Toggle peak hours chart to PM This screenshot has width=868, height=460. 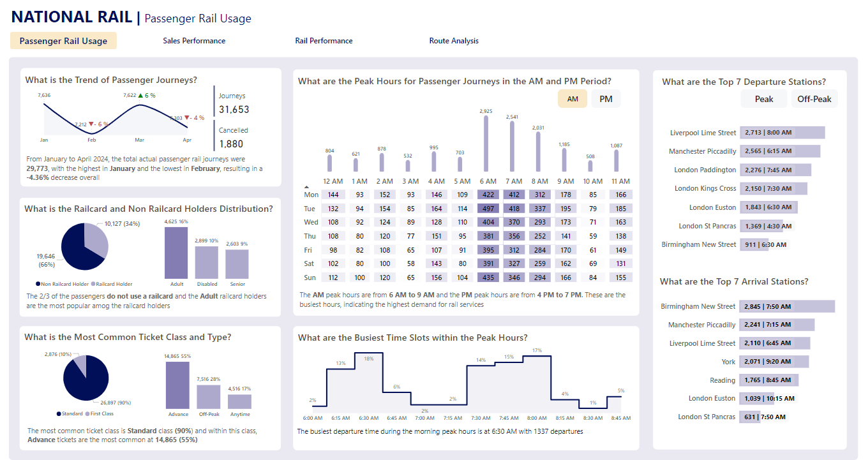tap(606, 99)
